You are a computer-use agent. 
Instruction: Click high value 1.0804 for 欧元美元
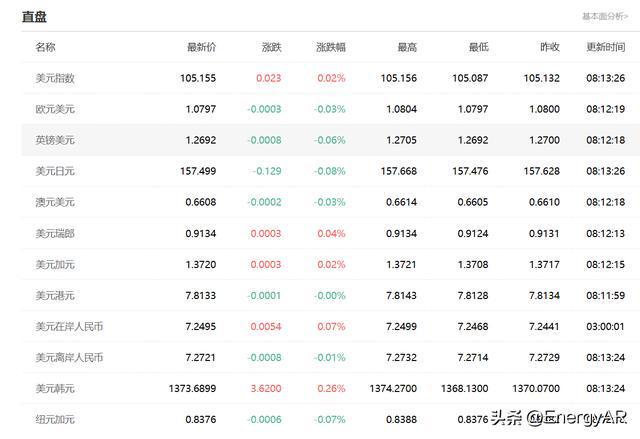click(x=402, y=109)
